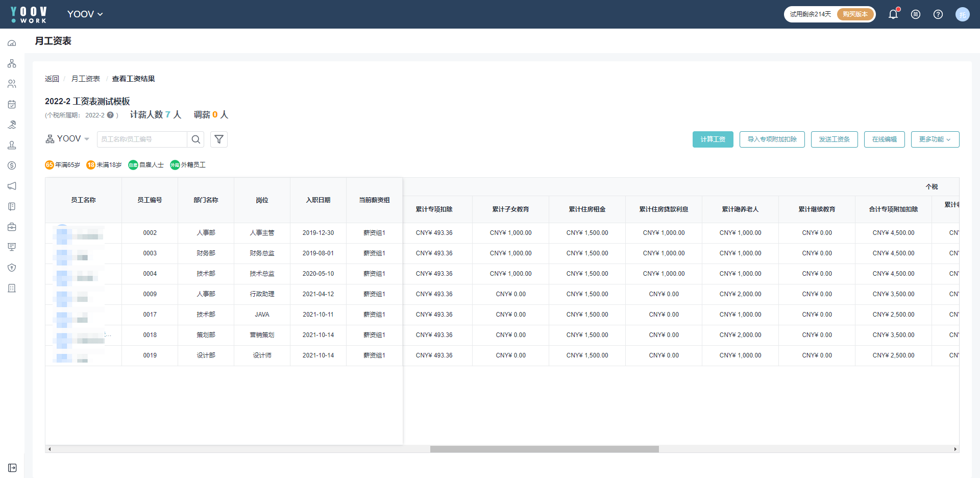The height and width of the screenshot is (478, 980).
Task: Expand the YOOV department selector
Action: [67, 139]
